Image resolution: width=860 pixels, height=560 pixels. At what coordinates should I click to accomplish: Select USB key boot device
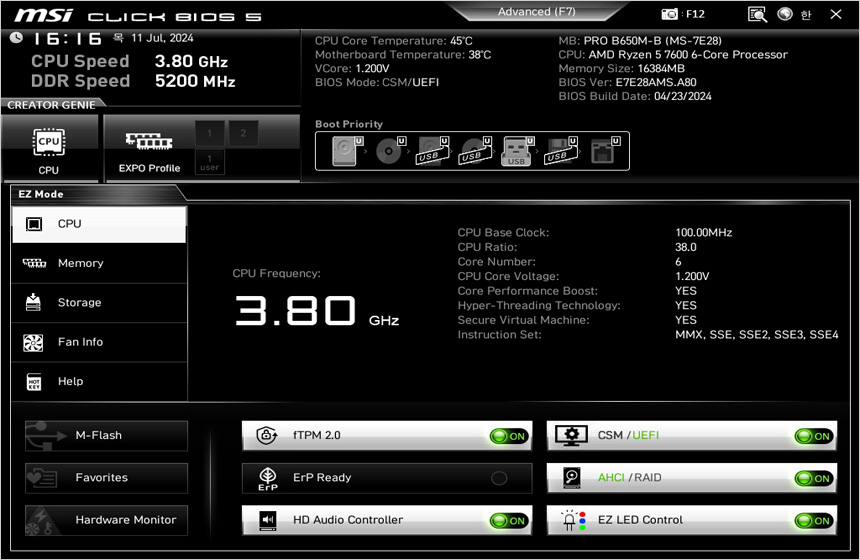(517, 150)
